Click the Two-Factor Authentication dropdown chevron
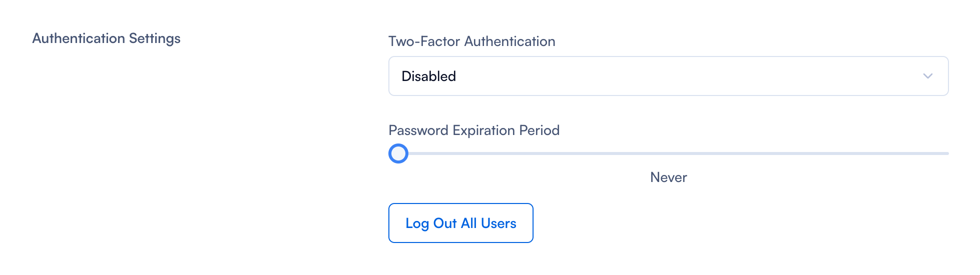The height and width of the screenshot is (275, 980). (927, 76)
